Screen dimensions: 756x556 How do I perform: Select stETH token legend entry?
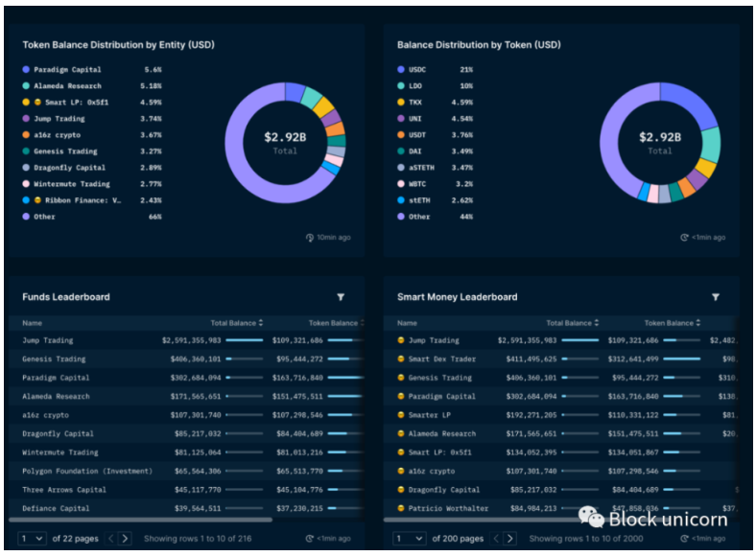point(435,200)
